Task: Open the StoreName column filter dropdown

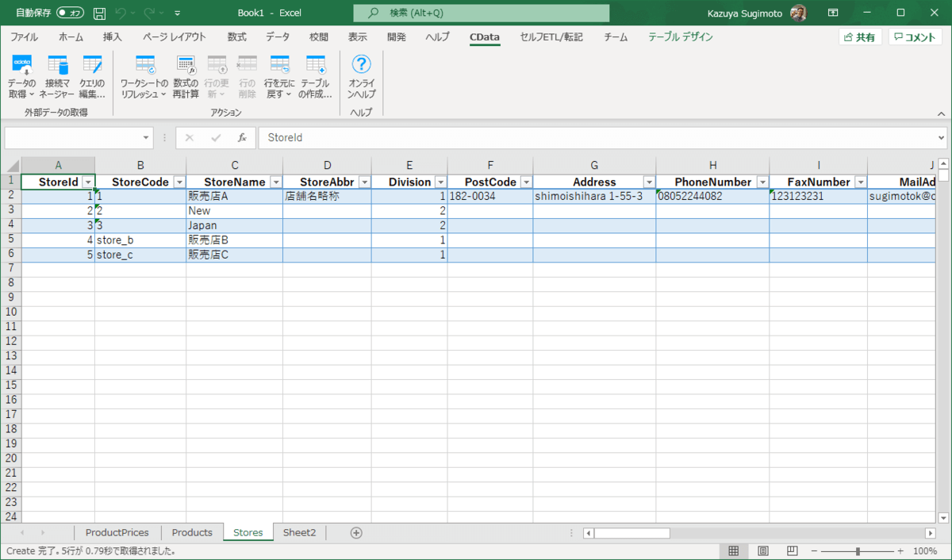Action: point(276,182)
